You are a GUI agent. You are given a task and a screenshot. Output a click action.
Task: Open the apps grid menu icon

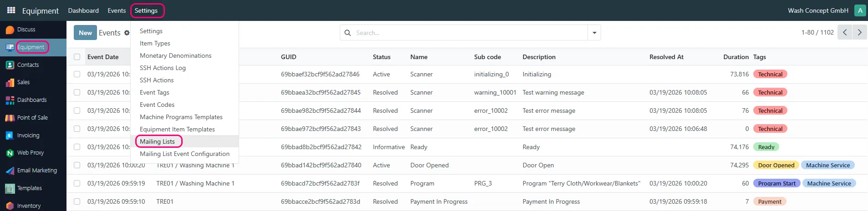[11, 10]
